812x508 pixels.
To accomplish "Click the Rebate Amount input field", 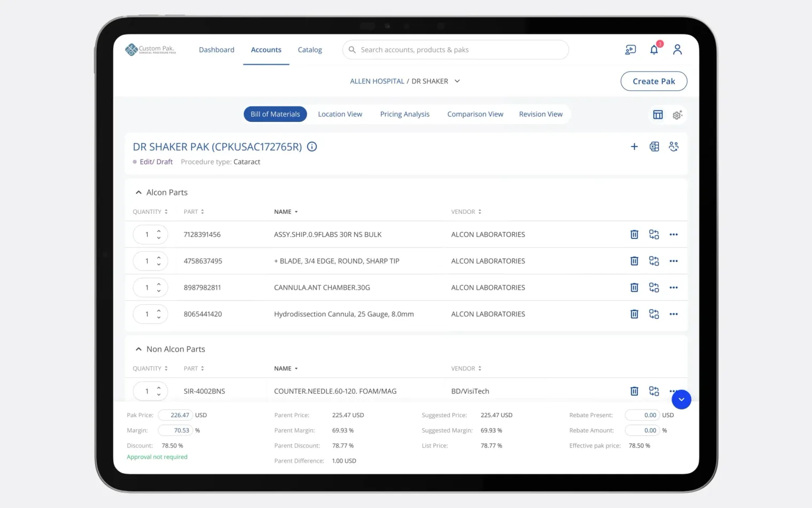I will point(642,430).
